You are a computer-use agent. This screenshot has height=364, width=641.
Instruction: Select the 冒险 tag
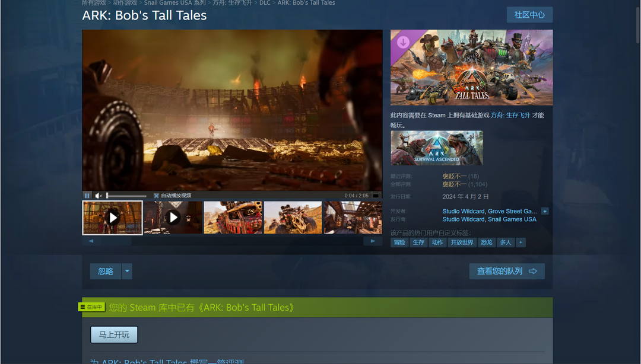pos(399,242)
